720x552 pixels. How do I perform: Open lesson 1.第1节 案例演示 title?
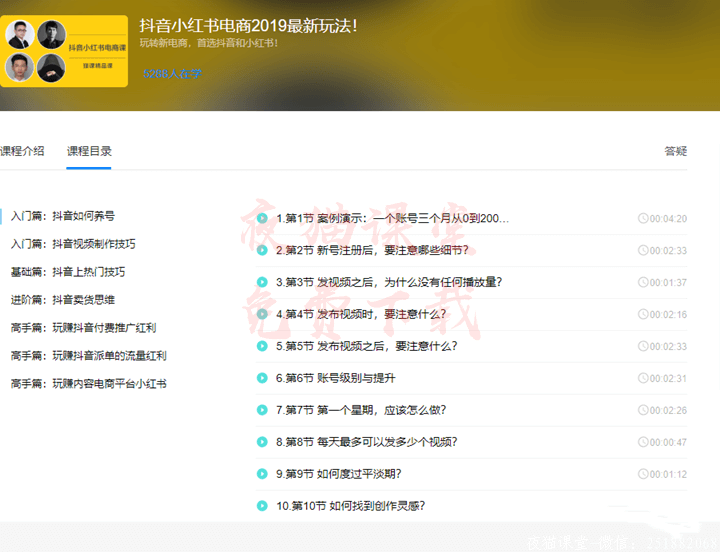click(x=392, y=218)
